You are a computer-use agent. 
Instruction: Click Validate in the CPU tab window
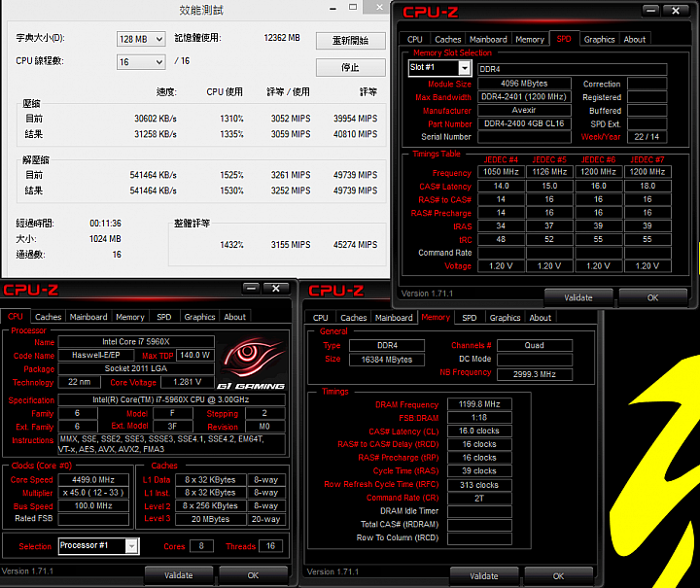[x=179, y=575]
